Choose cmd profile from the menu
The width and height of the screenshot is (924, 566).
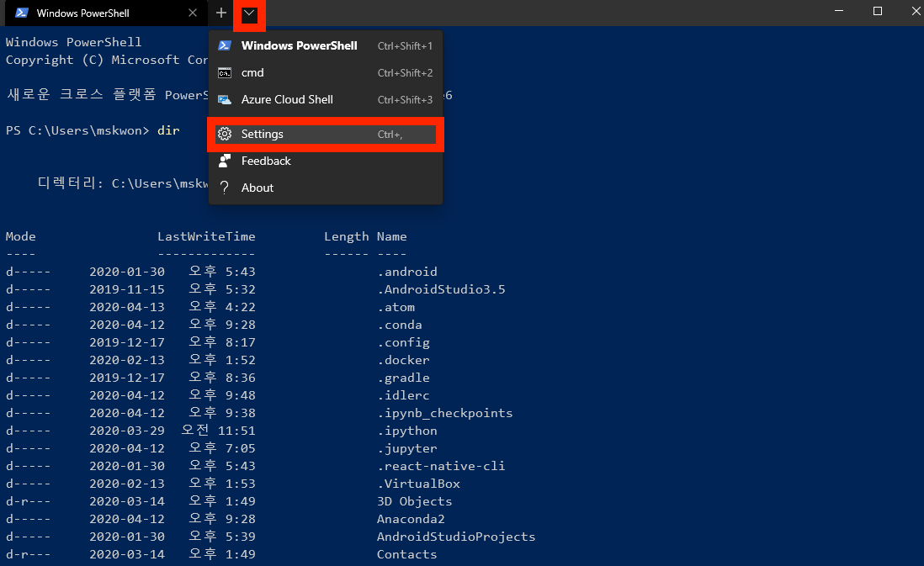tap(326, 73)
